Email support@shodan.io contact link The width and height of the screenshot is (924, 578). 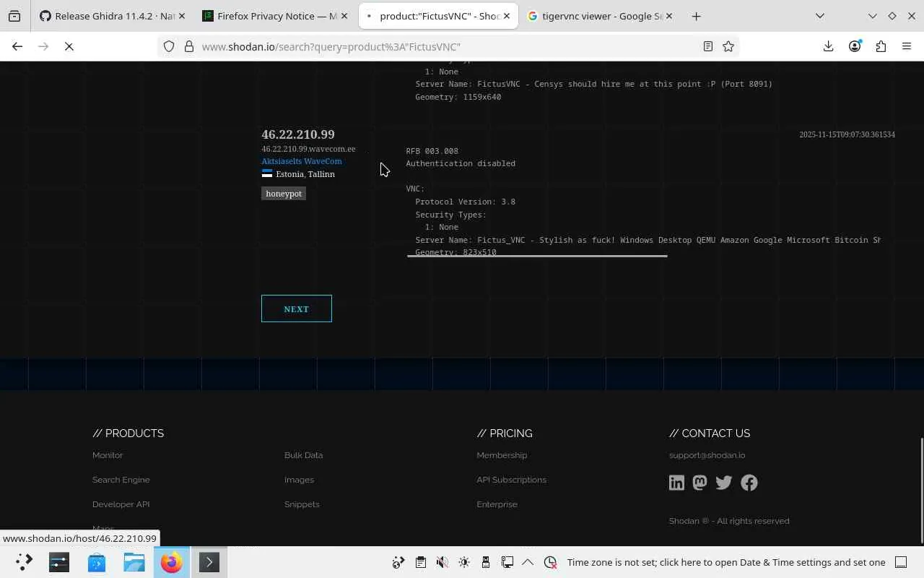coord(707,455)
